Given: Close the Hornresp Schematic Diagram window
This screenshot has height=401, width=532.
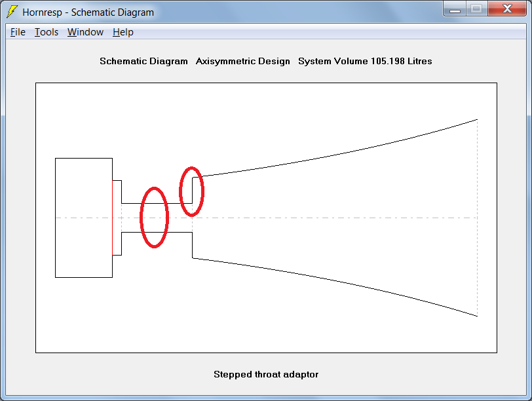Looking at the screenshot, I should click(x=507, y=9).
